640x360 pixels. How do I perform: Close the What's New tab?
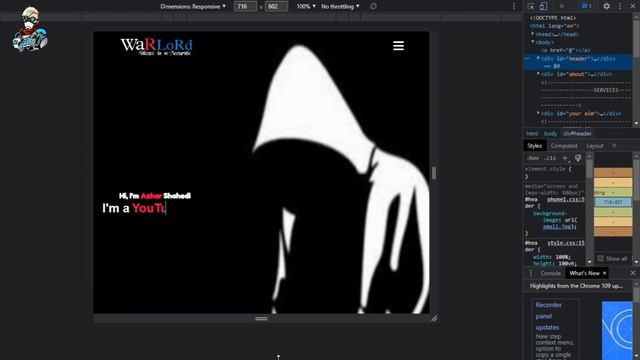click(604, 273)
